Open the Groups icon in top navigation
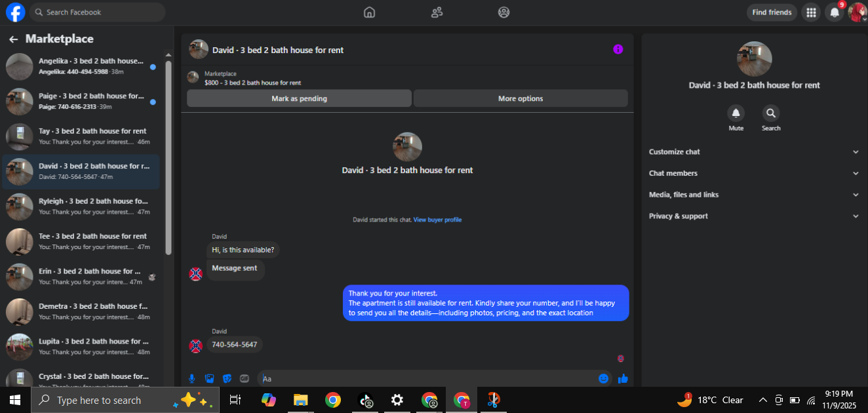The image size is (868, 413). (503, 12)
